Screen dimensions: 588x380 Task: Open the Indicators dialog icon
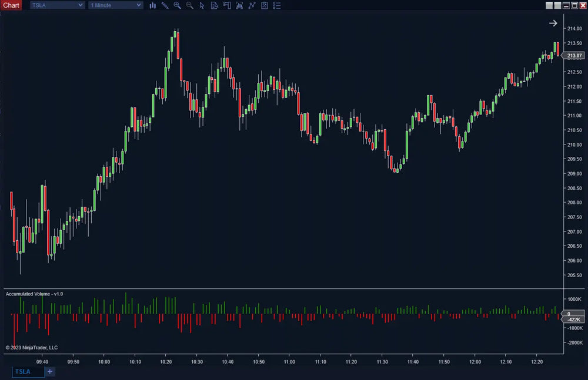[x=239, y=5]
